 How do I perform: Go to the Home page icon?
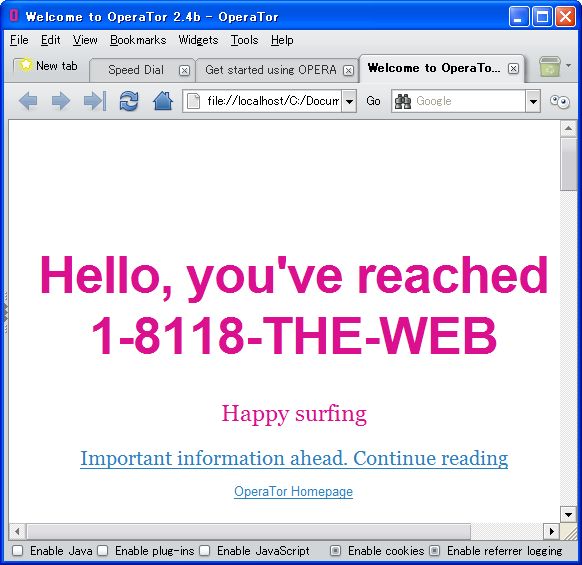click(x=163, y=101)
